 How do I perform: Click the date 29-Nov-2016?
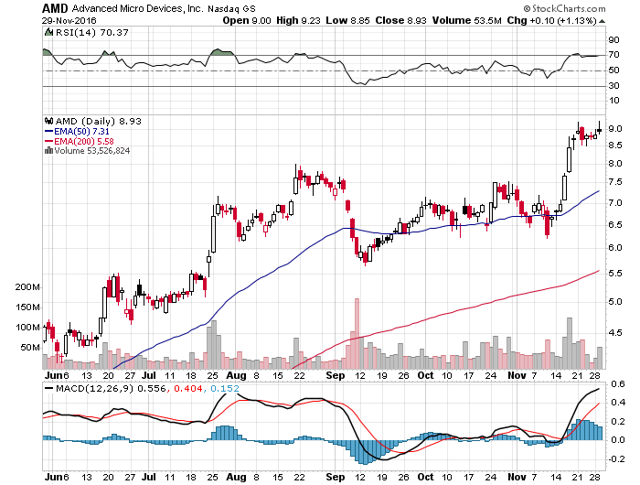tap(69, 20)
